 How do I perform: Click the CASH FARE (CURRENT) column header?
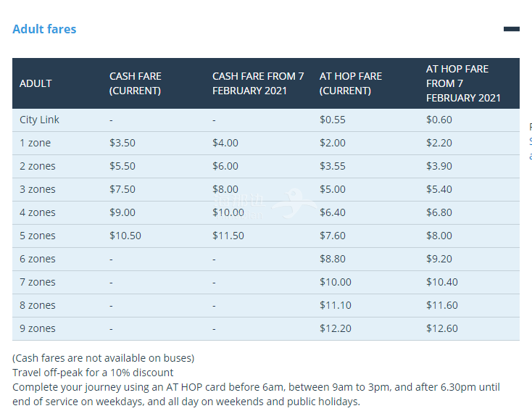pos(135,83)
